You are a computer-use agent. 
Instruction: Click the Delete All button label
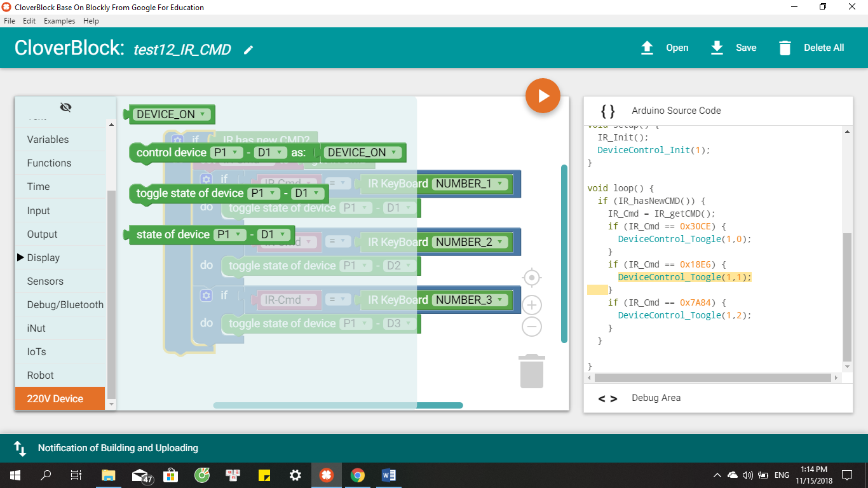[x=824, y=48]
